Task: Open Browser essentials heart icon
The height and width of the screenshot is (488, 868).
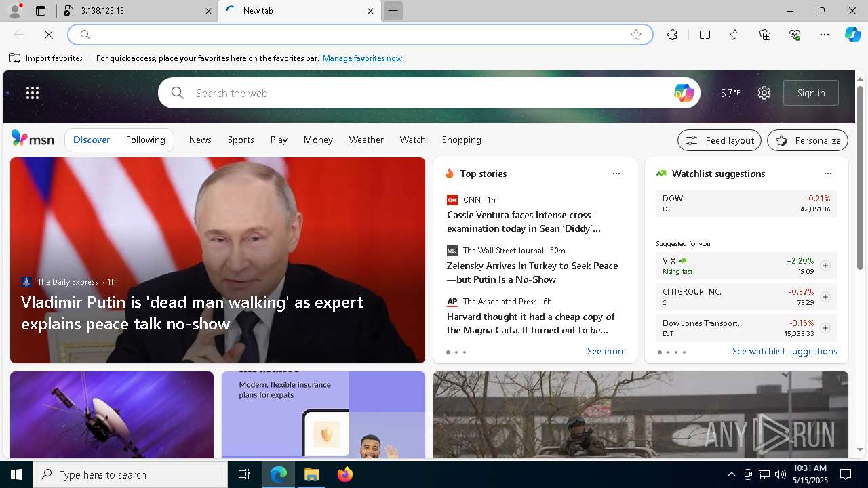Action: coord(795,35)
